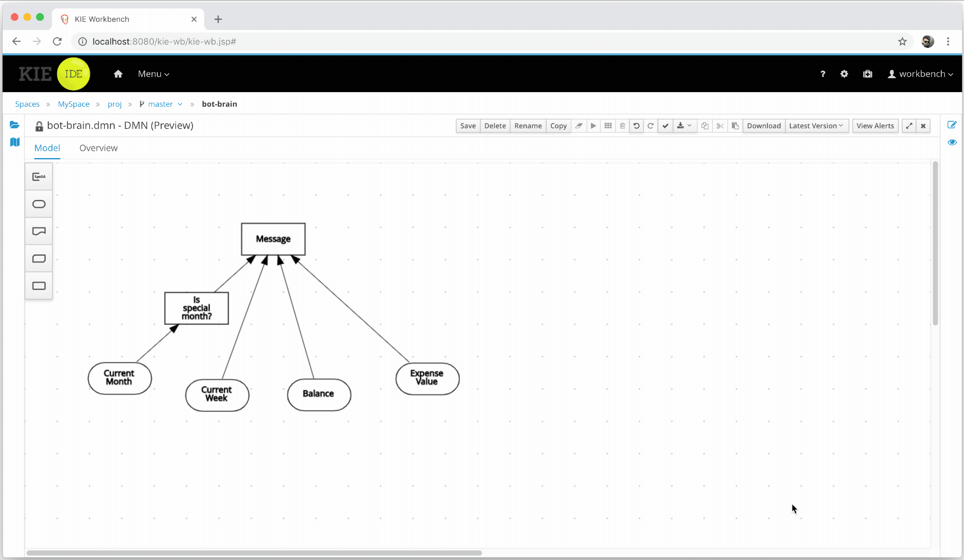Select the DMN text annotation palette tool
This screenshot has height=560, width=964.
click(x=39, y=177)
